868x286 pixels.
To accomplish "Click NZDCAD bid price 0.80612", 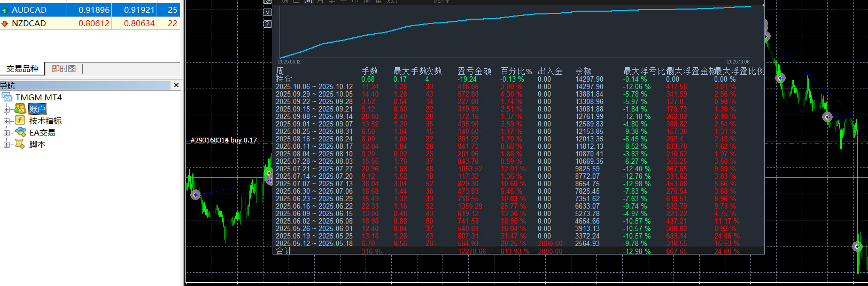I will click(94, 23).
